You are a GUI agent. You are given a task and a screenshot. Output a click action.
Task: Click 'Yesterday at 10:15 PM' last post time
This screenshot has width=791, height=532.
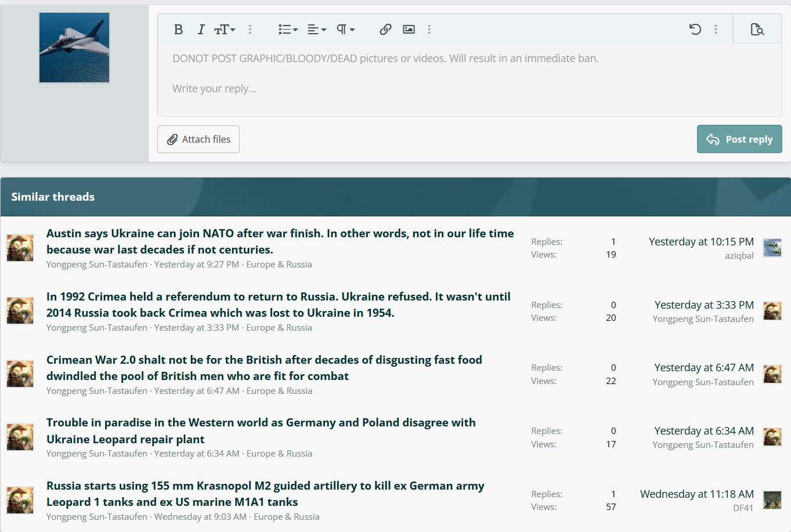701,242
